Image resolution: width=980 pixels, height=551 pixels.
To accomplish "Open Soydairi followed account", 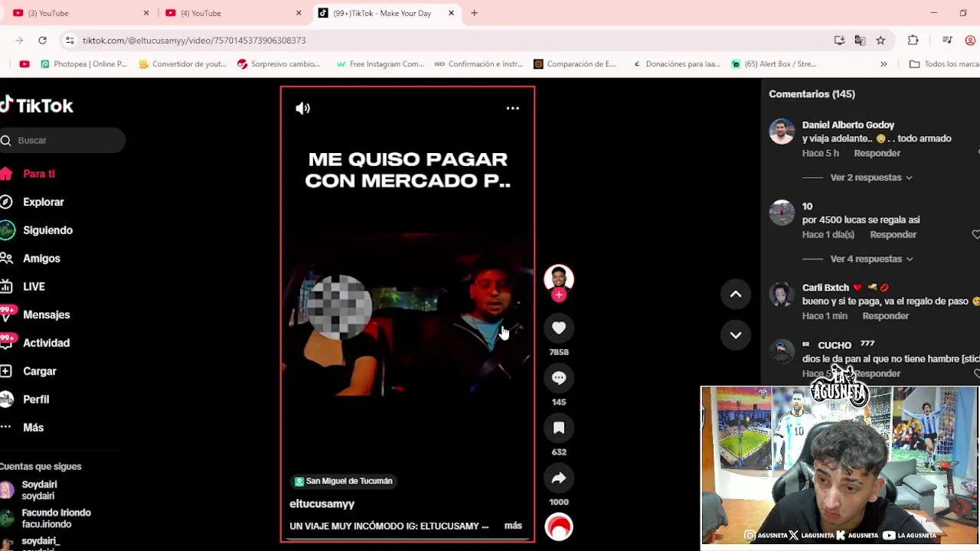I will tap(31, 490).
